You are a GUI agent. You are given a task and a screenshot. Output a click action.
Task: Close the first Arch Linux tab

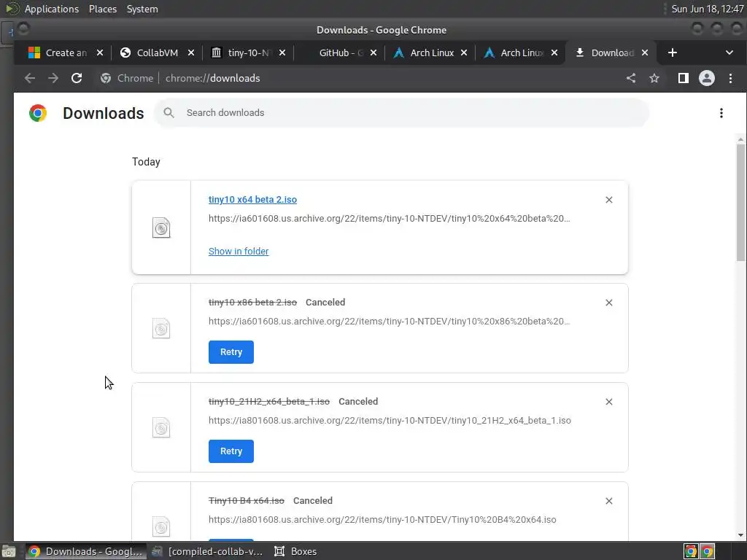(463, 52)
